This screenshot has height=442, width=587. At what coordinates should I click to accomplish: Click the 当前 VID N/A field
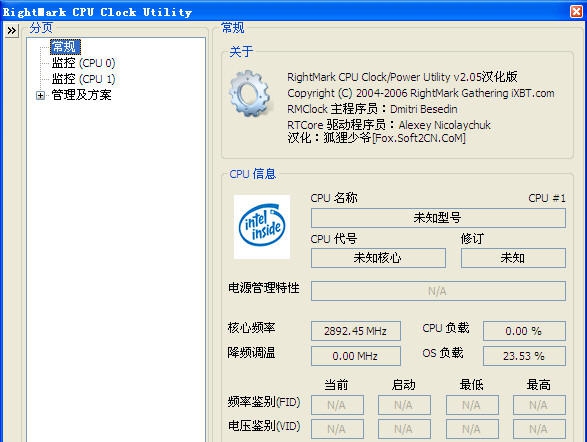[337, 429]
